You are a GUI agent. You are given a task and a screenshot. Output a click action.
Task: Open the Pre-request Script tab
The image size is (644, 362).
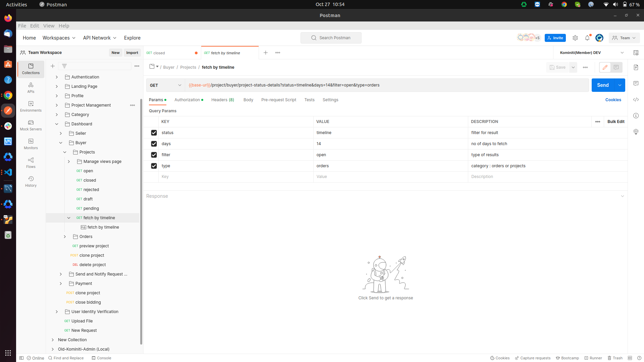[278, 100]
